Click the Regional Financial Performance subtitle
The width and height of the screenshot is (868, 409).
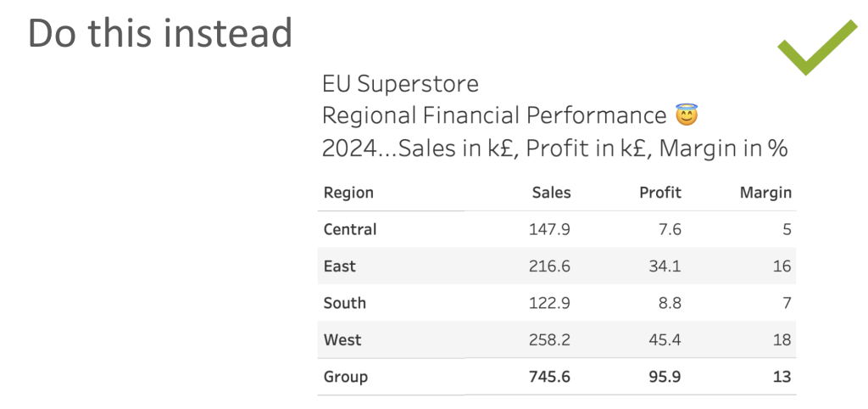(494, 116)
